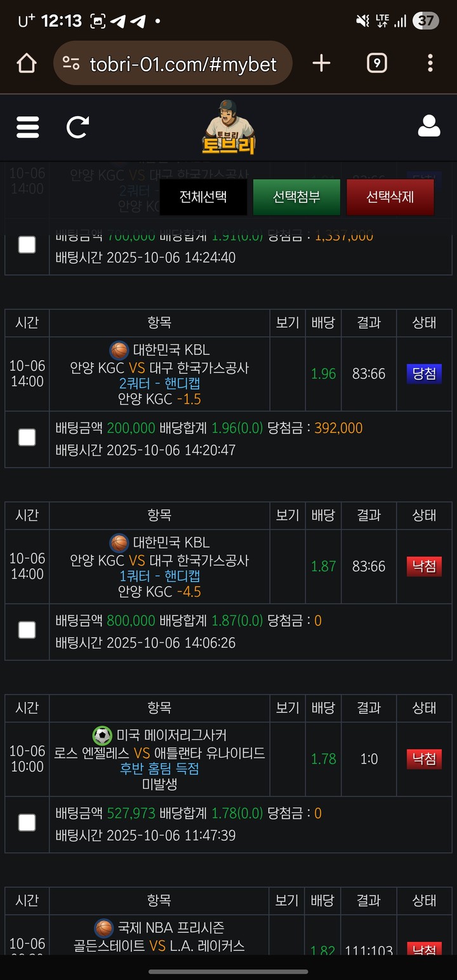The image size is (457, 980).
Task: Check the 700,000 bet checkbox
Action: [27, 244]
